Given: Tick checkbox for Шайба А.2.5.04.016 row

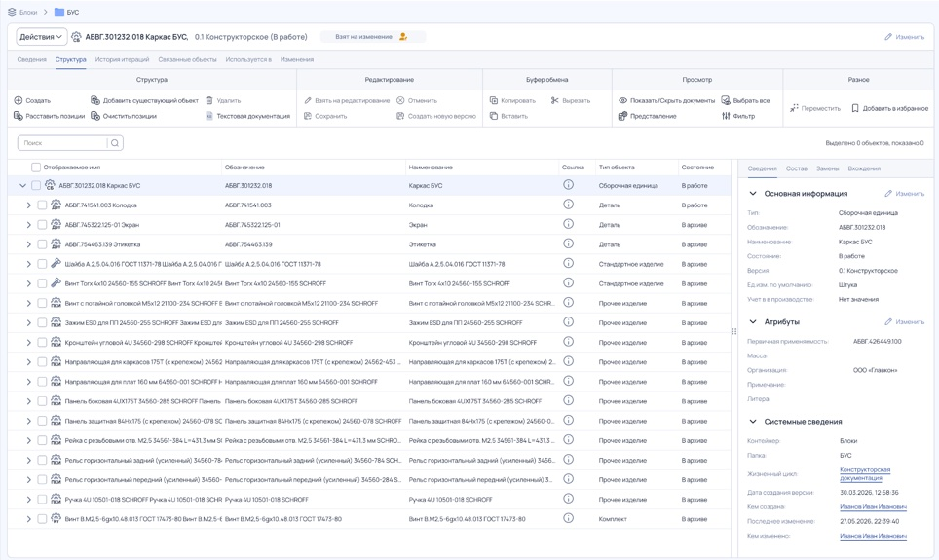Looking at the screenshot, I should tap(42, 264).
